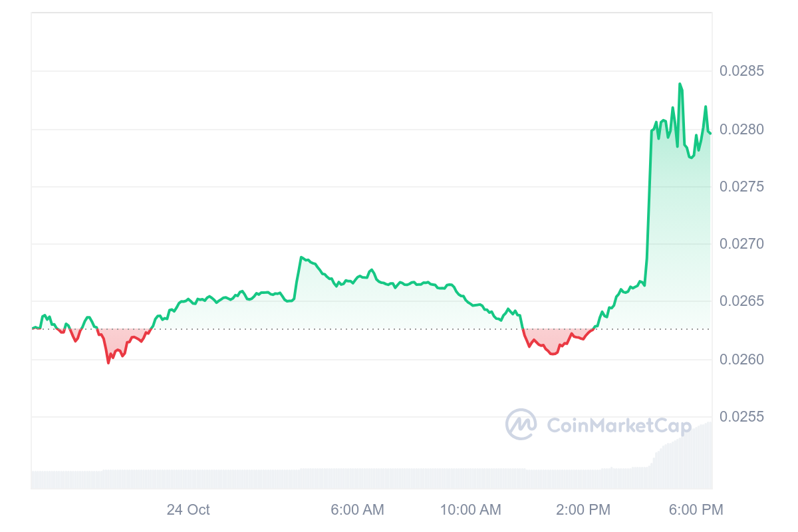Click the lowest point of the first red dip

pyautogui.click(x=108, y=362)
